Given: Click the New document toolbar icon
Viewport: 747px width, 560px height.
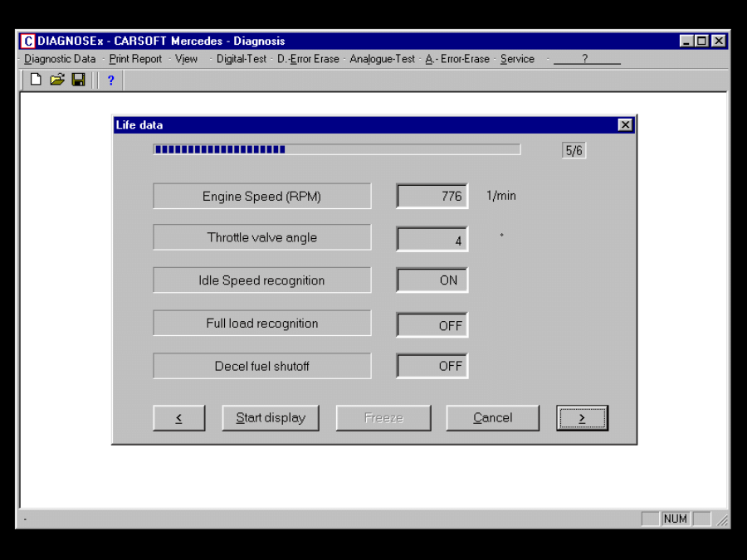Looking at the screenshot, I should (36, 80).
